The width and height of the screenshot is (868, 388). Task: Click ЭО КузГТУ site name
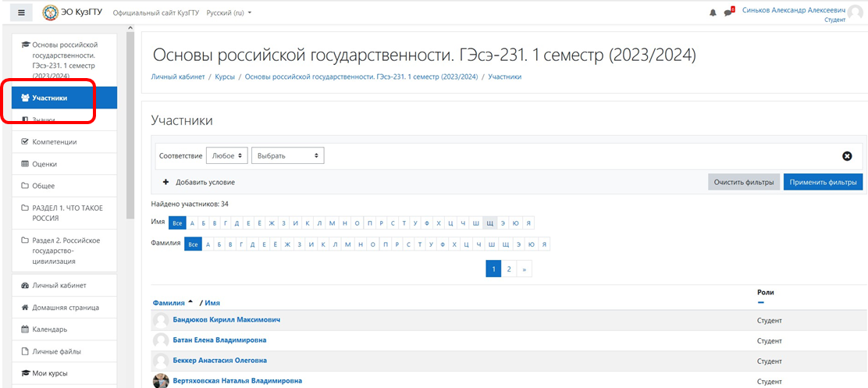(x=81, y=12)
